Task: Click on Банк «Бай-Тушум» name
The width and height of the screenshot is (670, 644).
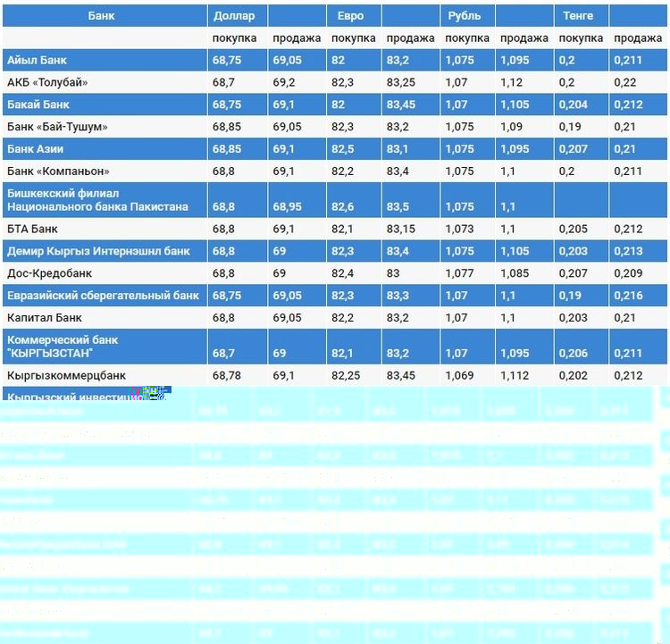Action: pos(57,127)
